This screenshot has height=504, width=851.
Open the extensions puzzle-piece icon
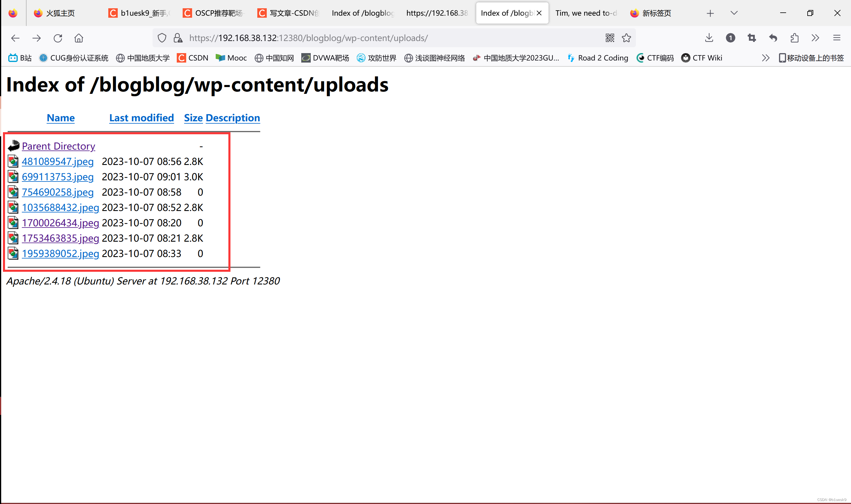[x=794, y=38]
